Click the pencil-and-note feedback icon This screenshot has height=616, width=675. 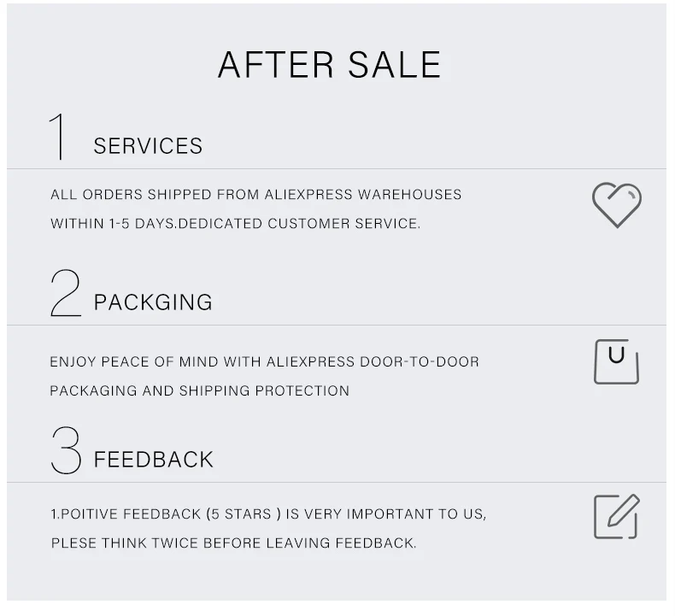coord(616,516)
